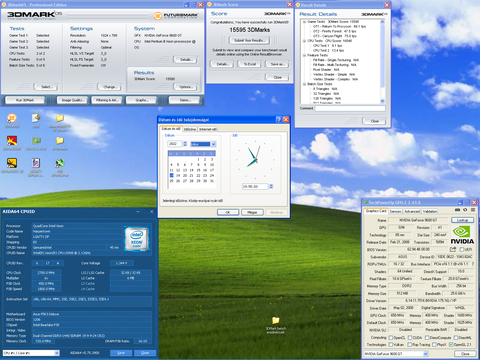
Task: Toggle the OpenGL 2.1 checkbox in GPU-Z
Action: [451, 344]
